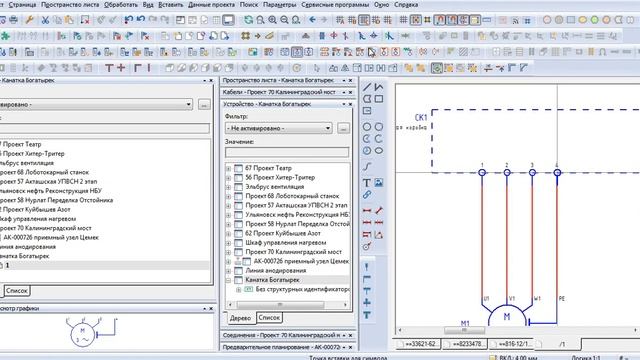Expand the Без структурных идентификаторов node
The height and width of the screenshot is (360, 640).
239,290
